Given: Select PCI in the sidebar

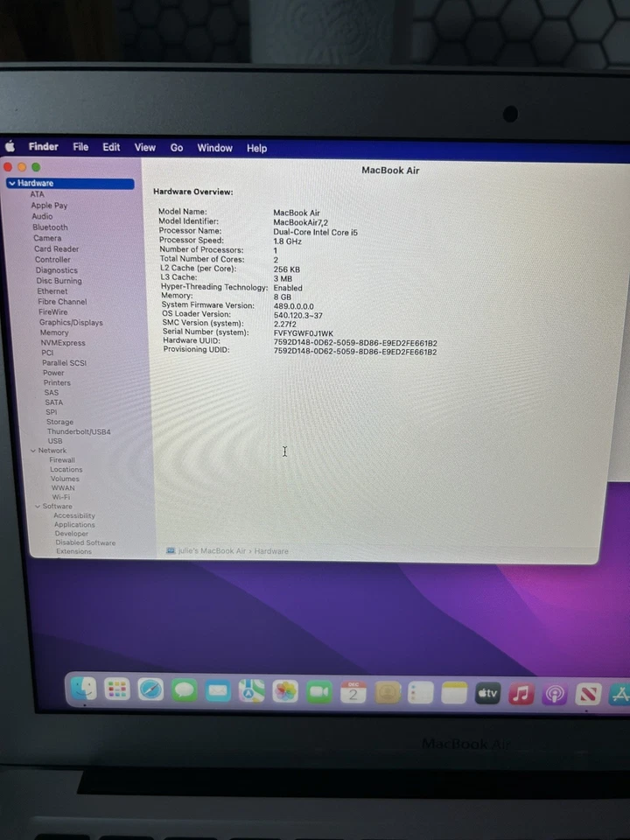Looking at the screenshot, I should [47, 353].
